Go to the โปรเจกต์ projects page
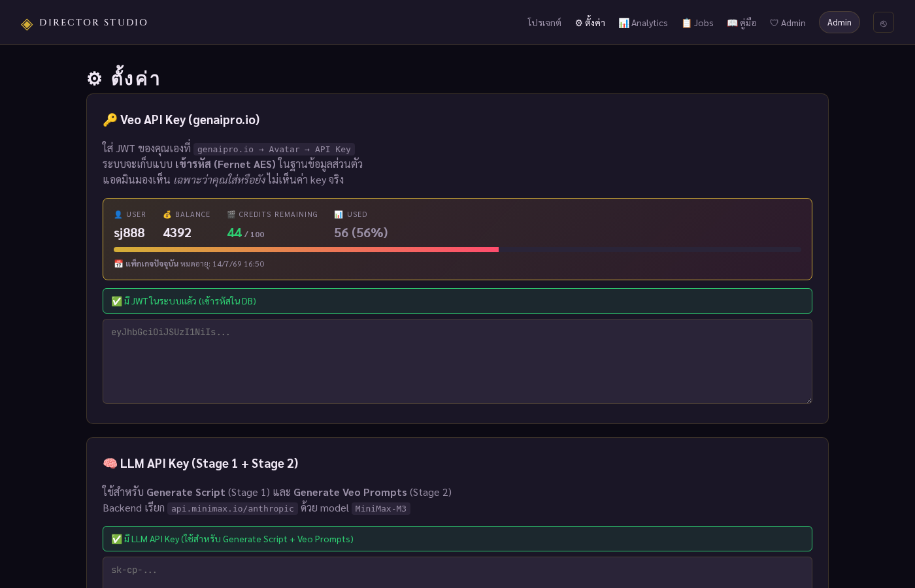The image size is (915, 588). point(544,23)
